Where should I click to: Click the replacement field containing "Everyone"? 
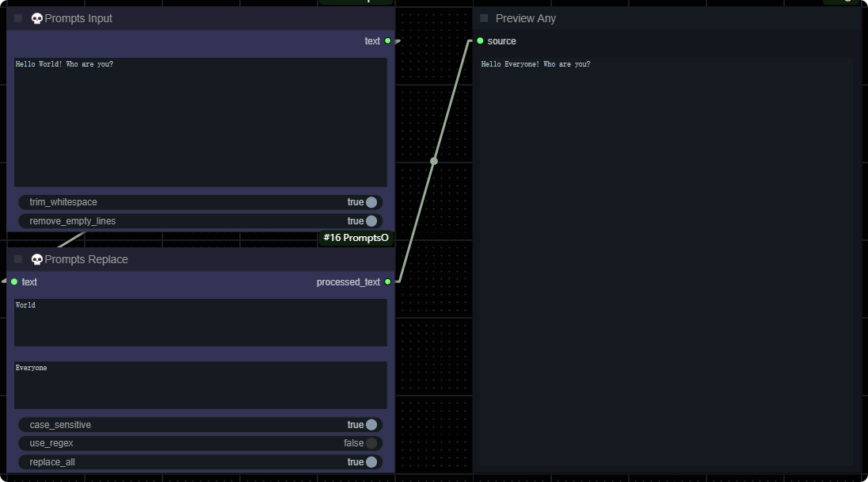[200, 385]
